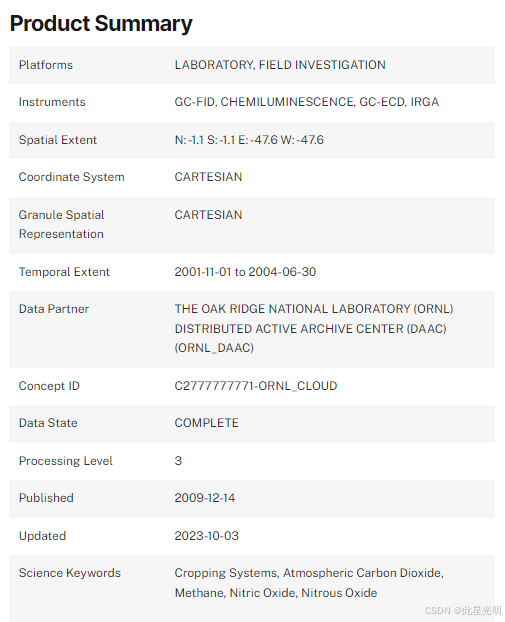The image size is (505, 622).
Task: Click the Temporal Extent date range
Action: click(245, 272)
